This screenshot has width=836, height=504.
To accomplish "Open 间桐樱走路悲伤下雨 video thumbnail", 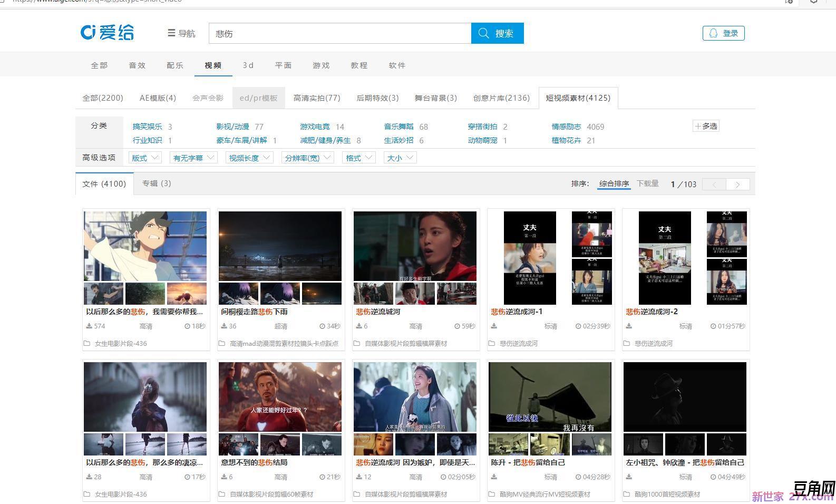I will pos(280,246).
